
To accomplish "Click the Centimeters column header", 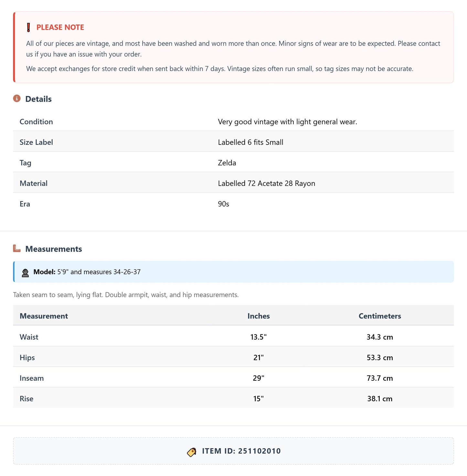I will point(380,316).
